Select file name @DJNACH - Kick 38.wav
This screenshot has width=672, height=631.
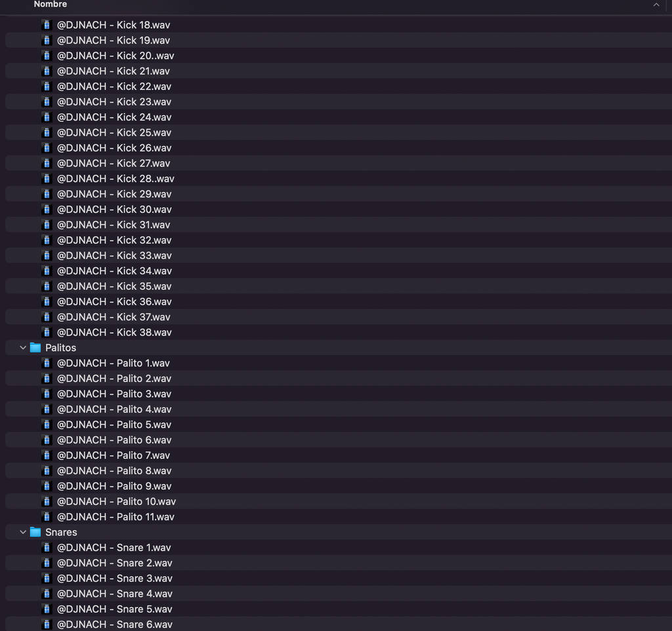click(114, 333)
